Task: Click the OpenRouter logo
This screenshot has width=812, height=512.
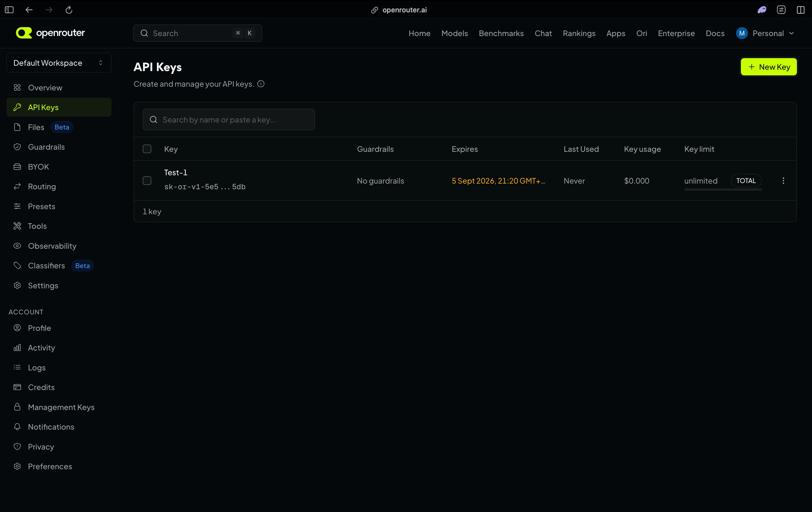Action: point(50,33)
